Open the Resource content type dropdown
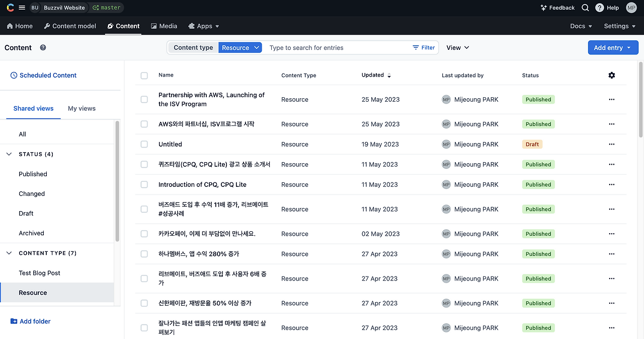The image size is (644, 339). coord(240,47)
